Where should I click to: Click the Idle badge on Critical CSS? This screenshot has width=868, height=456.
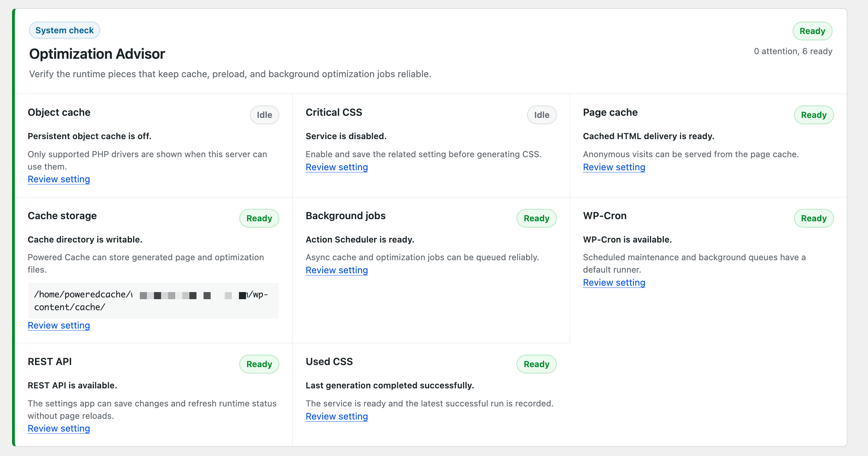pyautogui.click(x=542, y=115)
